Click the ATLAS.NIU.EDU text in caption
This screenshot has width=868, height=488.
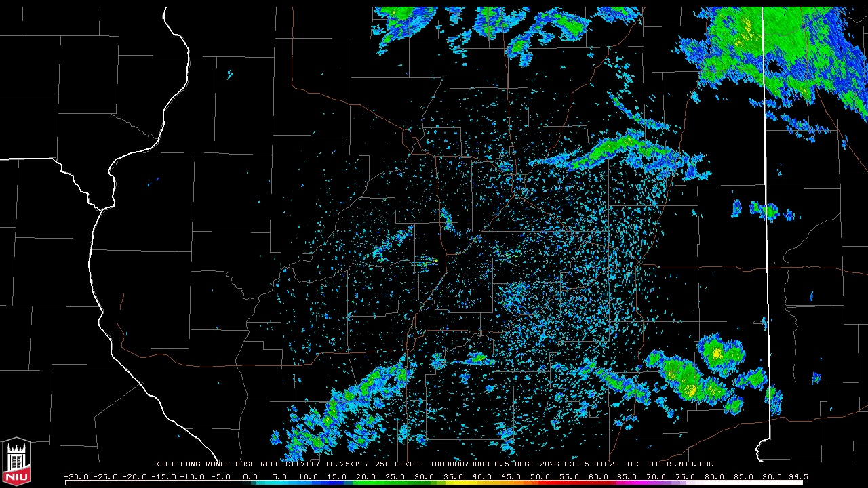(x=681, y=464)
